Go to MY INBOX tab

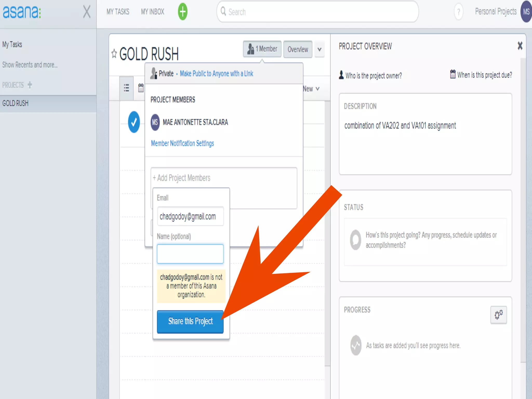[x=152, y=12]
